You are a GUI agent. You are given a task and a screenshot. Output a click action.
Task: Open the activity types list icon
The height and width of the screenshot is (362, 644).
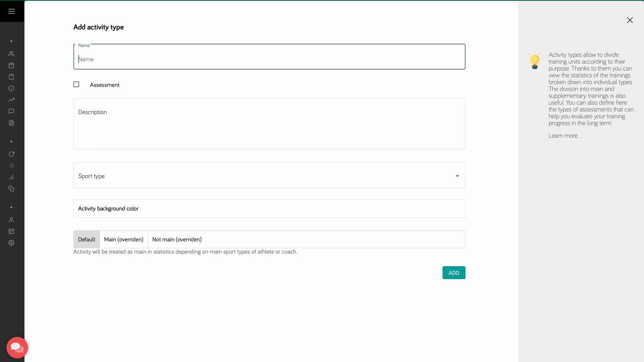pos(11,165)
